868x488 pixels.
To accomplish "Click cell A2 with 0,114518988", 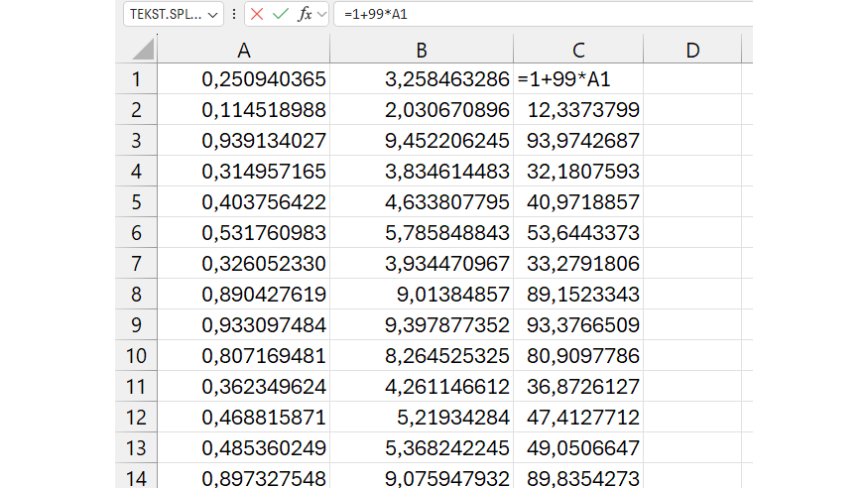I will (244, 109).
